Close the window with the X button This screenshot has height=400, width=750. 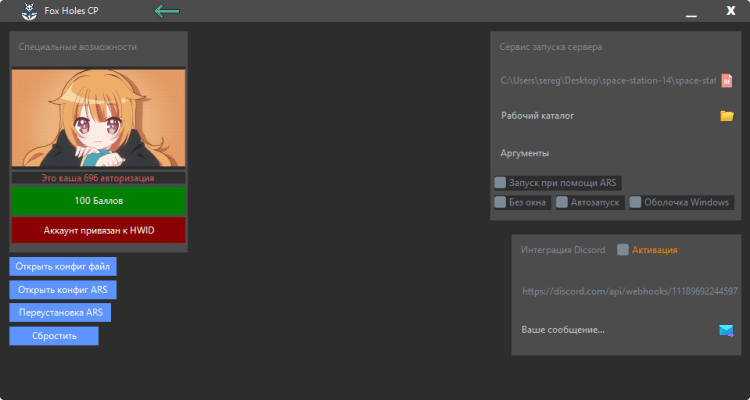tap(730, 11)
